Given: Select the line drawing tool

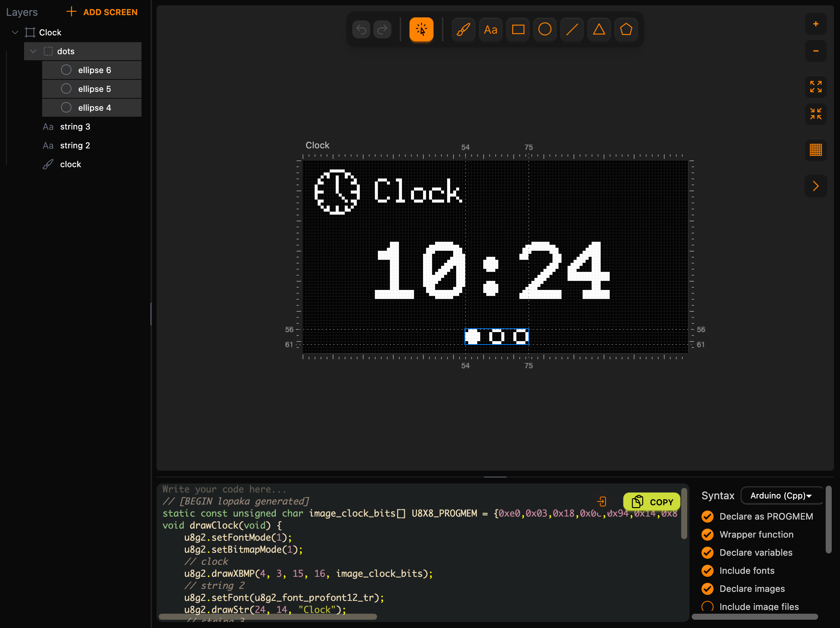Looking at the screenshot, I should 572,29.
